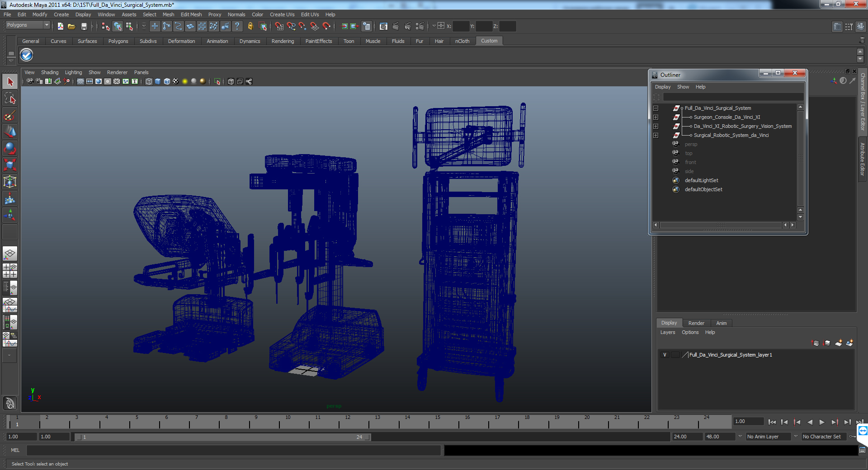Open the No Character Set dropdown
868x470 pixels.
point(796,437)
